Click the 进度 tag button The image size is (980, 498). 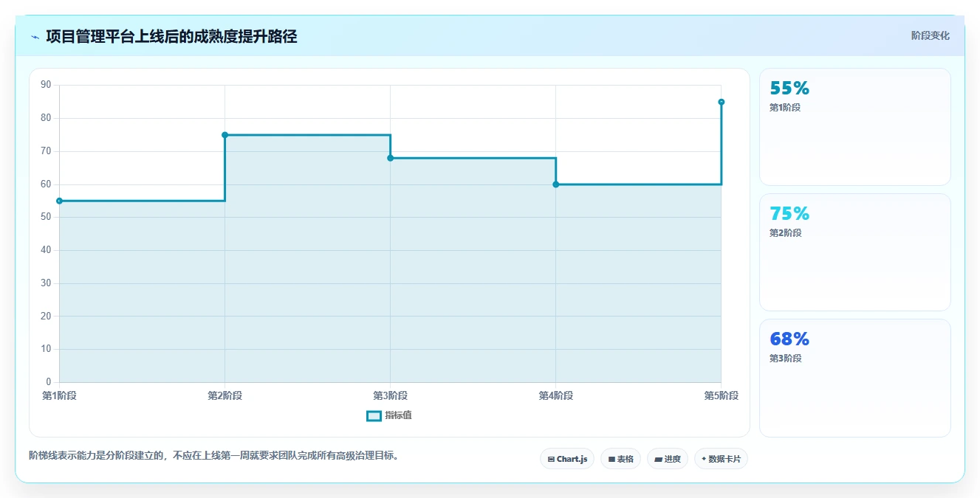(x=668, y=459)
